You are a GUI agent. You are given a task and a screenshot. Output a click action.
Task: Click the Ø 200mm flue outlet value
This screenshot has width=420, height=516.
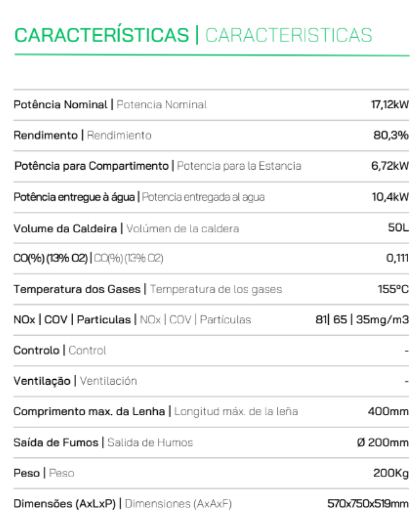[x=383, y=443]
